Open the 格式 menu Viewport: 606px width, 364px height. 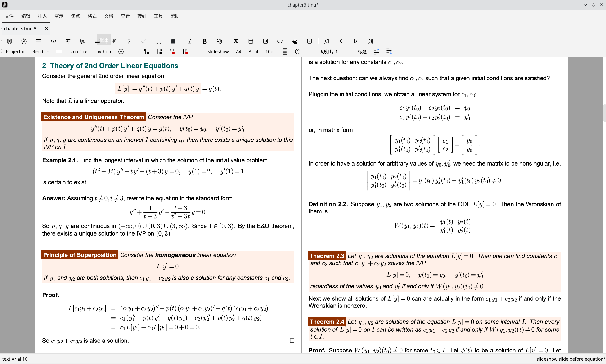[x=92, y=16]
